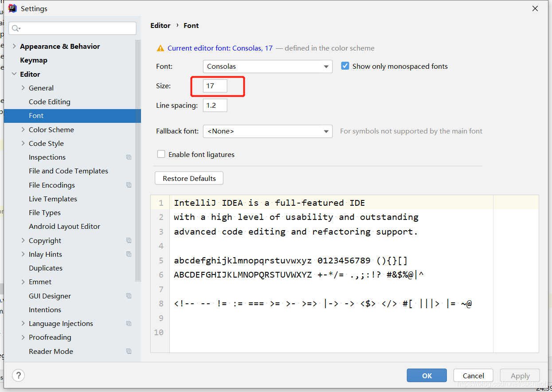The image size is (552, 392).
Task: Click Restore Defaults button
Action: [x=189, y=178]
